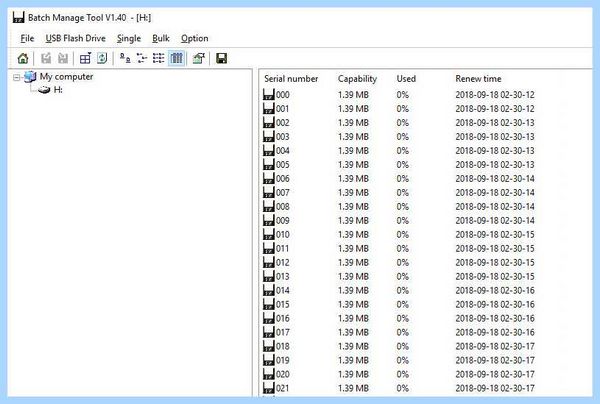Open the Bulk menu
Viewport: 600px width, 404px height.
point(161,38)
